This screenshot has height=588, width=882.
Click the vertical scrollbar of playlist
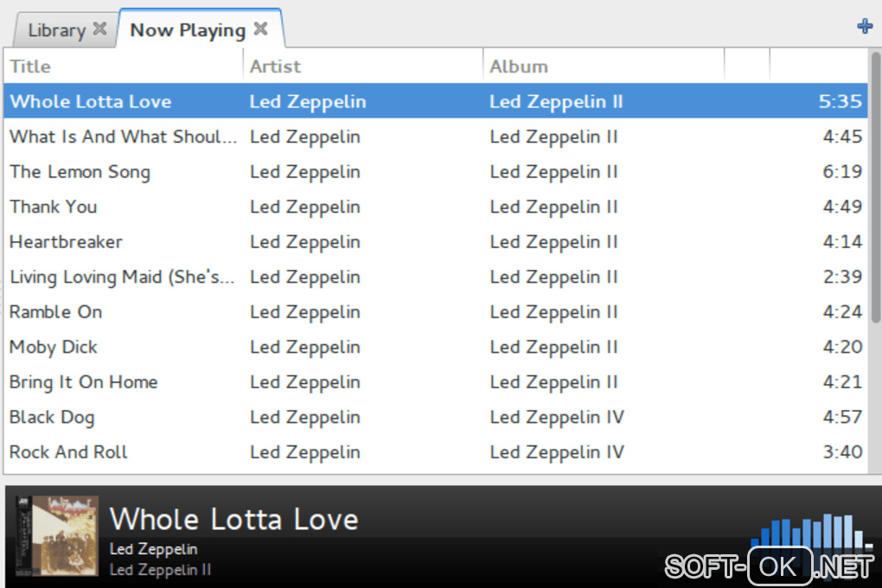[x=875, y=186]
